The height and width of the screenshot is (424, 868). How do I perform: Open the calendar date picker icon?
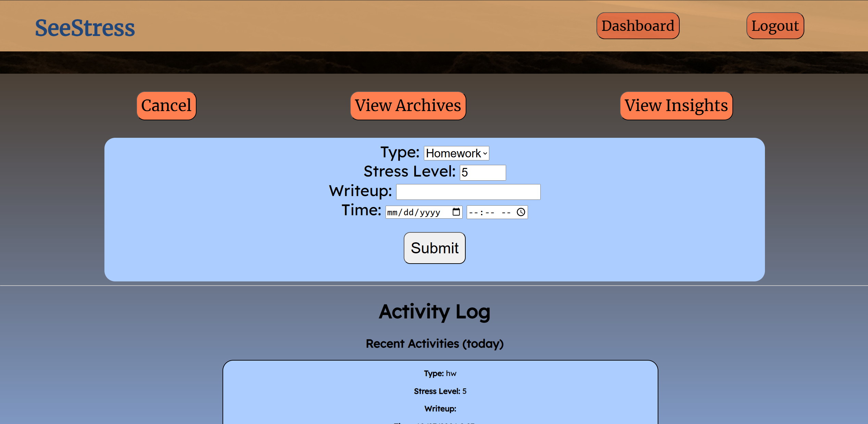[456, 212]
